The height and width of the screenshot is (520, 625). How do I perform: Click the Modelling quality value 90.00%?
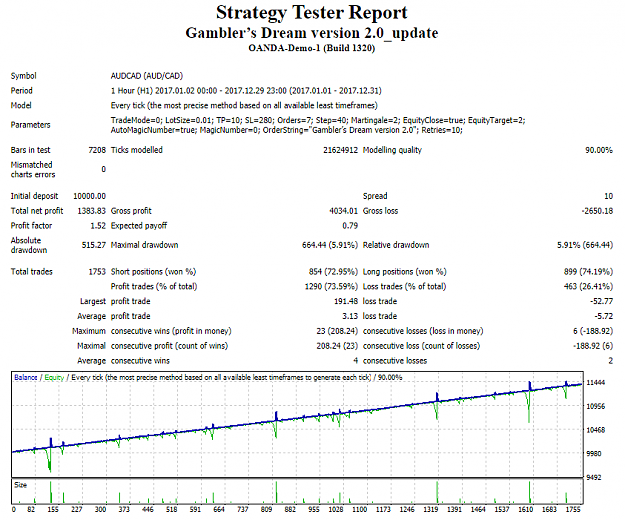coord(599,150)
